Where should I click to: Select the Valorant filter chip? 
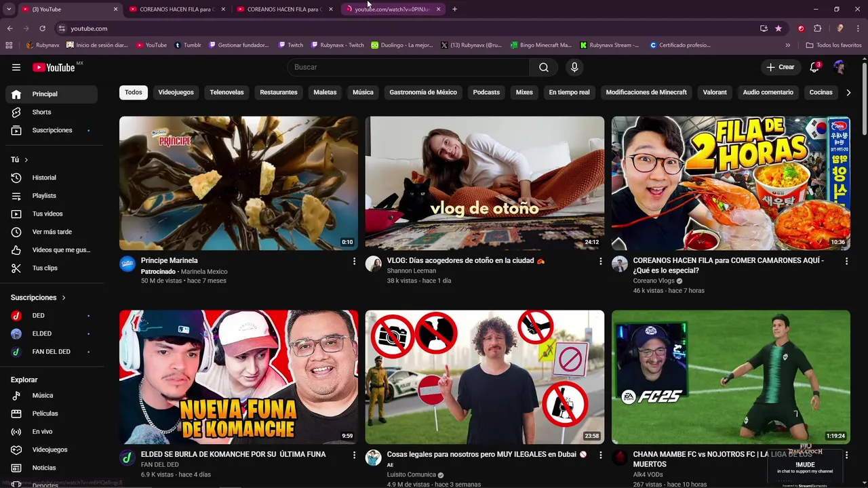click(715, 92)
